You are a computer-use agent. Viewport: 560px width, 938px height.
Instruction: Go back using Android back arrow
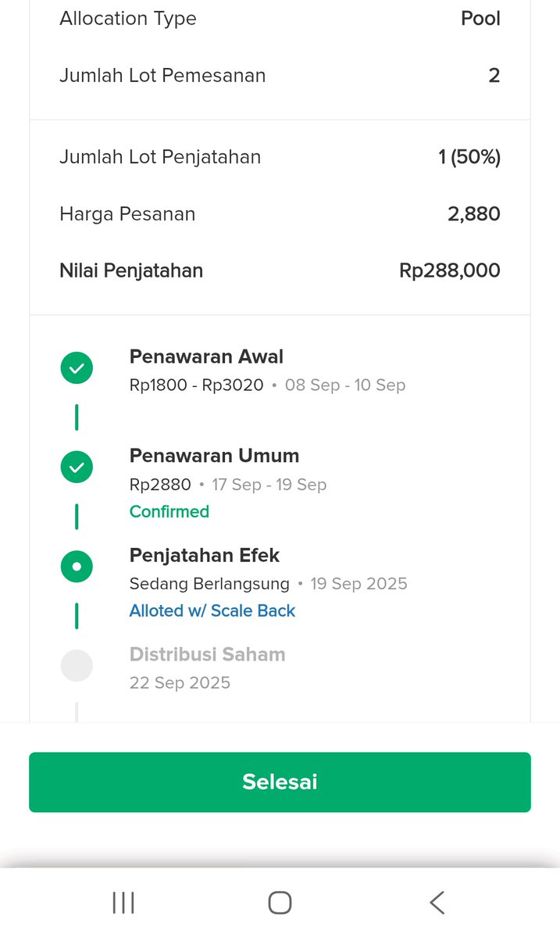pyautogui.click(x=437, y=903)
